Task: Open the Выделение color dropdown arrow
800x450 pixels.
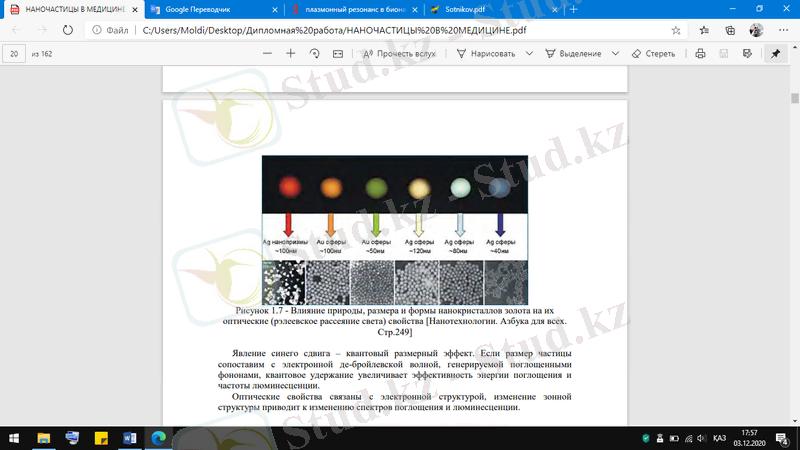Action: click(x=615, y=54)
